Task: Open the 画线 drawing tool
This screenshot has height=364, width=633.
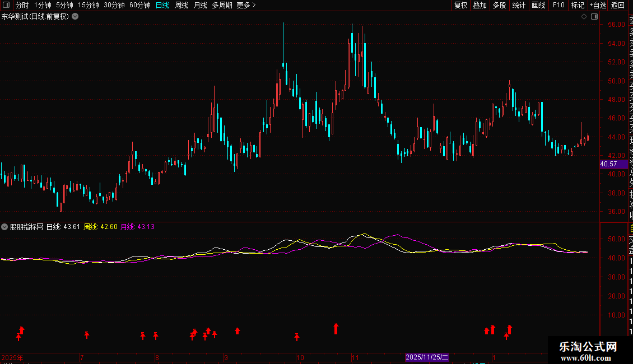Action: [538, 5]
